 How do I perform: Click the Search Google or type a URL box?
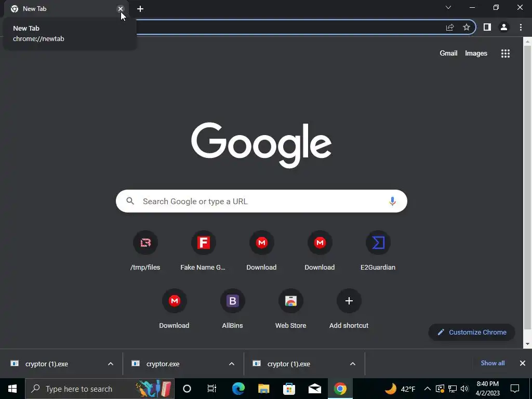pyautogui.click(x=261, y=201)
